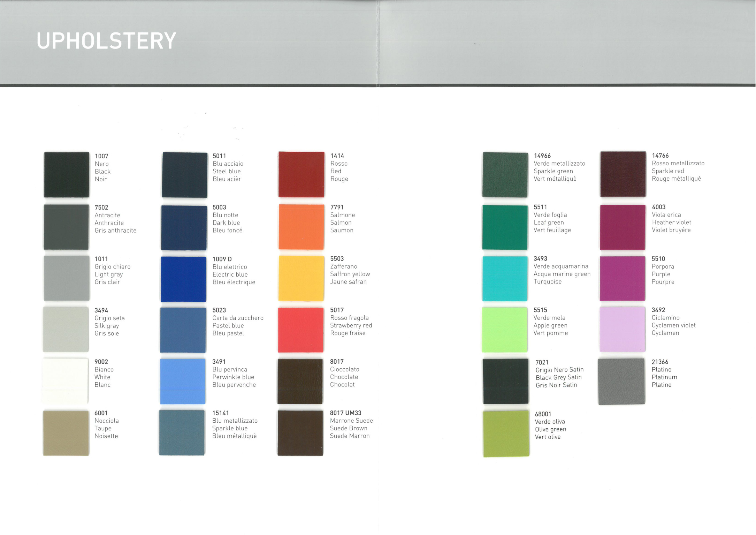
Task: Choose the 7791 Salmone orange swatch
Action: pyautogui.click(x=301, y=227)
